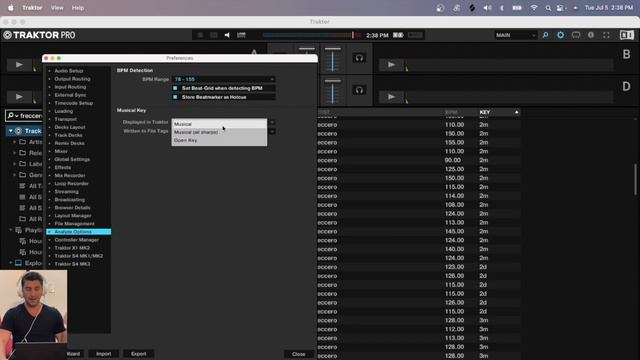
Task: Click the keyboard mapping indicator icon in header
Action: pos(241,35)
